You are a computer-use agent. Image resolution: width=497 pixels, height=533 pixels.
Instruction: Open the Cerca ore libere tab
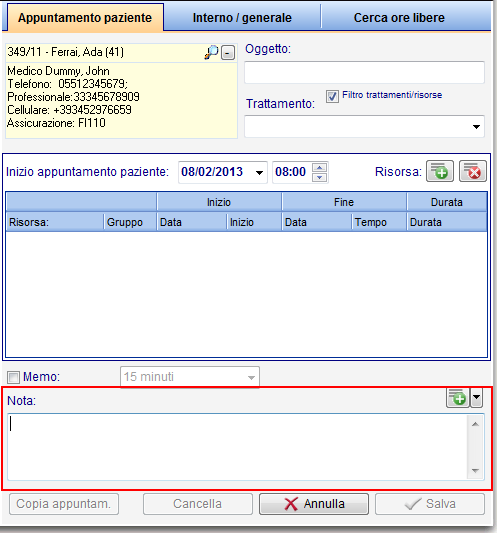coord(399,18)
